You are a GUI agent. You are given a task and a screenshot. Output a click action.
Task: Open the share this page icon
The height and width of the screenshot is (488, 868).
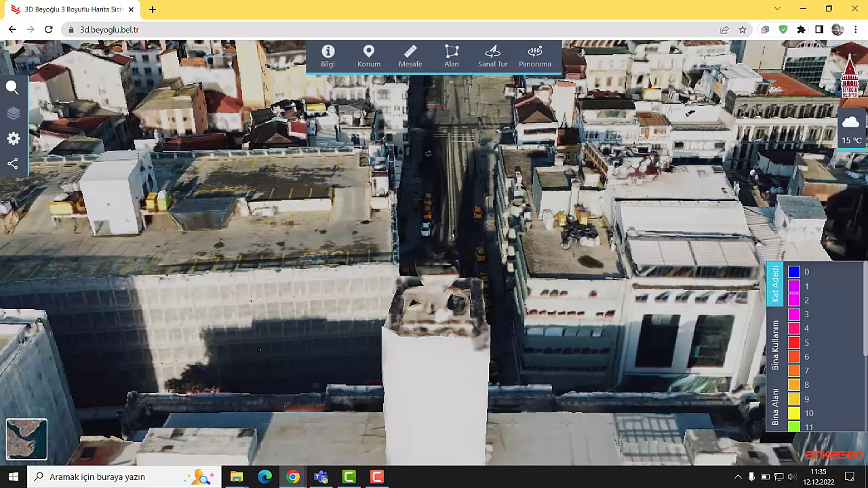(x=724, y=30)
